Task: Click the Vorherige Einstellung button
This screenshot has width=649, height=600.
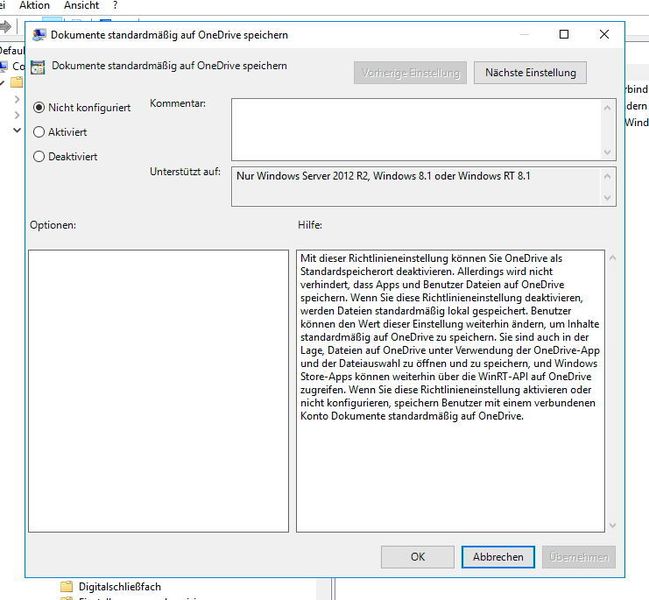Action: (410, 73)
